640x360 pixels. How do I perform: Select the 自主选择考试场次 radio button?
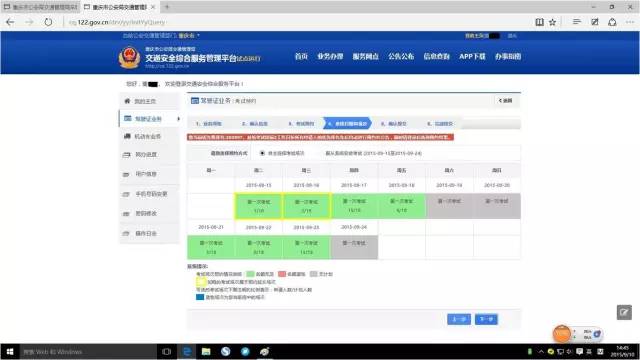click(262, 153)
